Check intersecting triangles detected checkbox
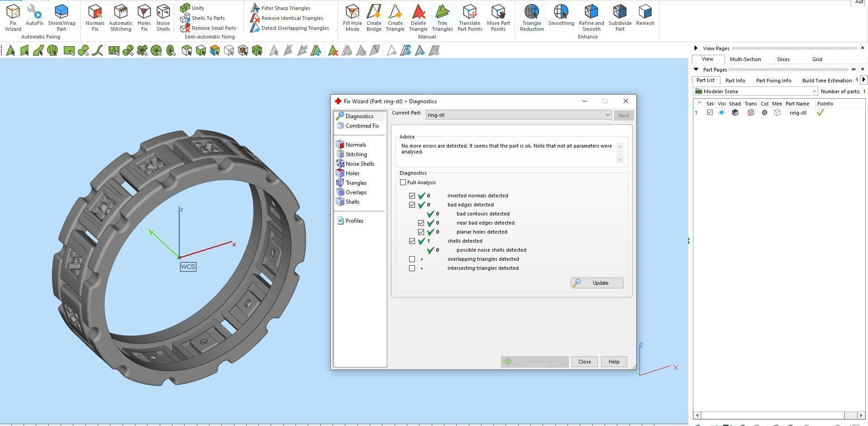Viewport: 868px width, 426px height. (x=412, y=268)
